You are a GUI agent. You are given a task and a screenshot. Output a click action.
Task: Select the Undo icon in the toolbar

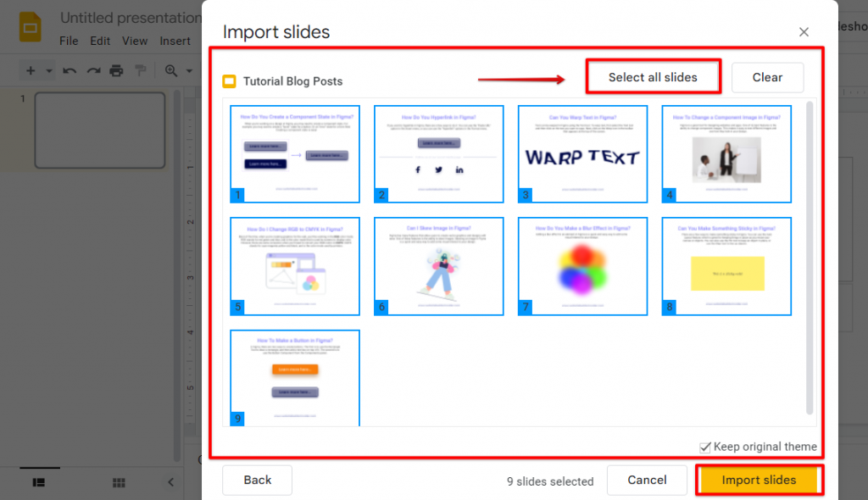tap(70, 70)
